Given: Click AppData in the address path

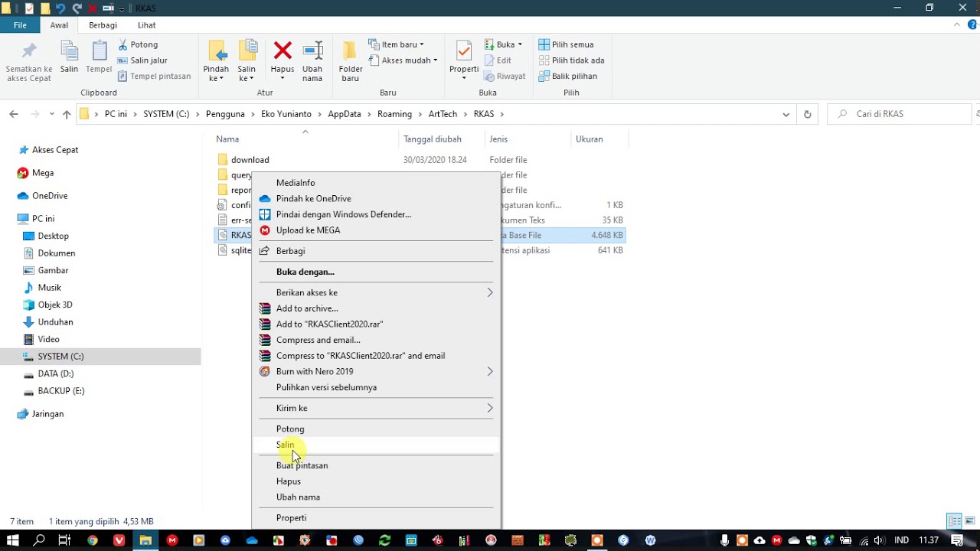Looking at the screenshot, I should 345,114.
